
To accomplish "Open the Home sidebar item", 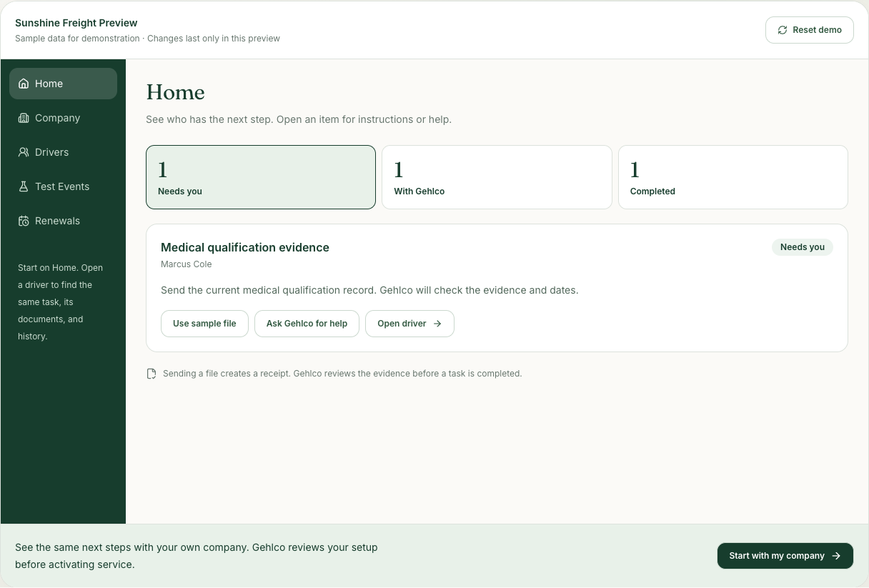I will click(63, 84).
